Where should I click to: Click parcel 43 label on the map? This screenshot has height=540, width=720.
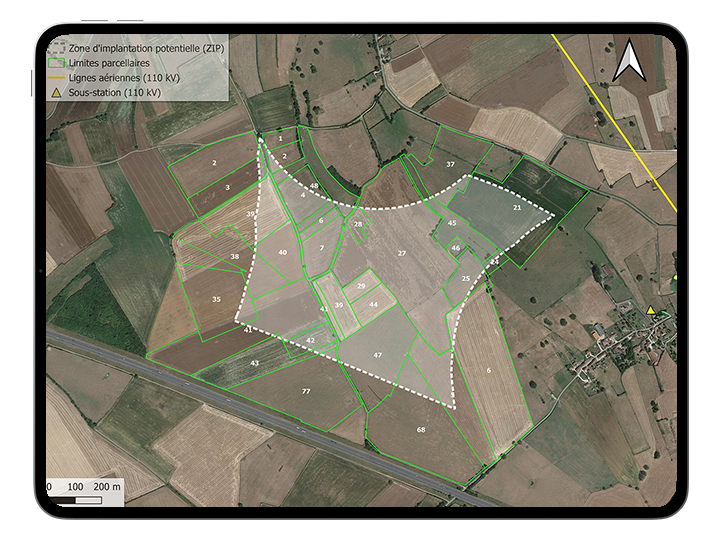point(255,362)
